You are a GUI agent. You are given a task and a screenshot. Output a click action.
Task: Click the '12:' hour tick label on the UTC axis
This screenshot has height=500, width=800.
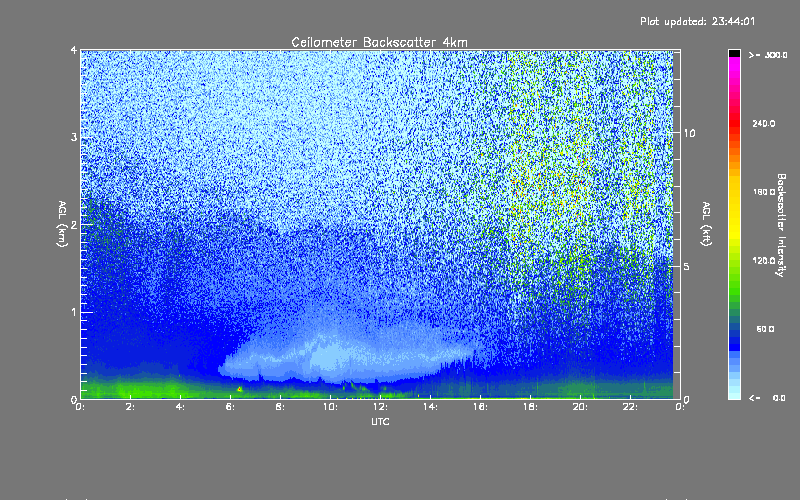point(381,407)
